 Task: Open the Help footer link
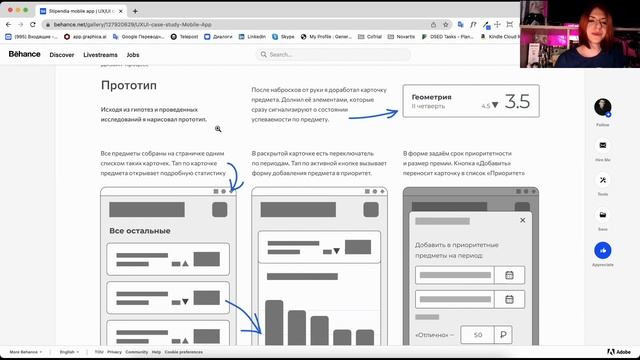(156, 352)
